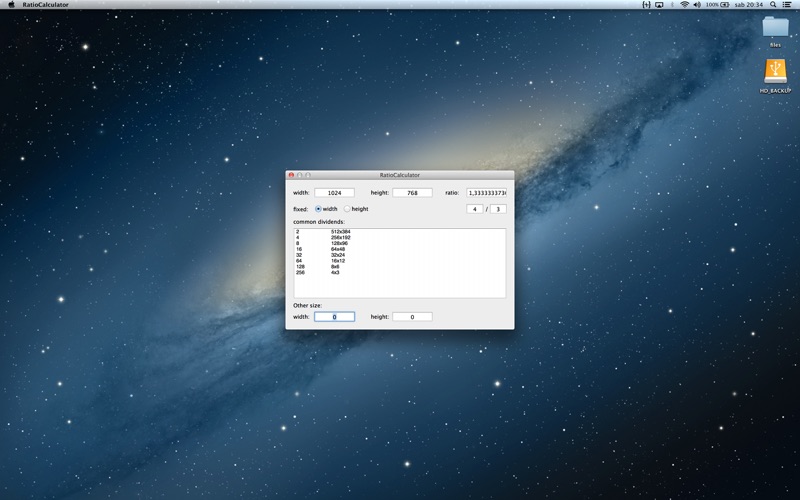
Task: Click the ratio value field
Action: (x=486, y=193)
